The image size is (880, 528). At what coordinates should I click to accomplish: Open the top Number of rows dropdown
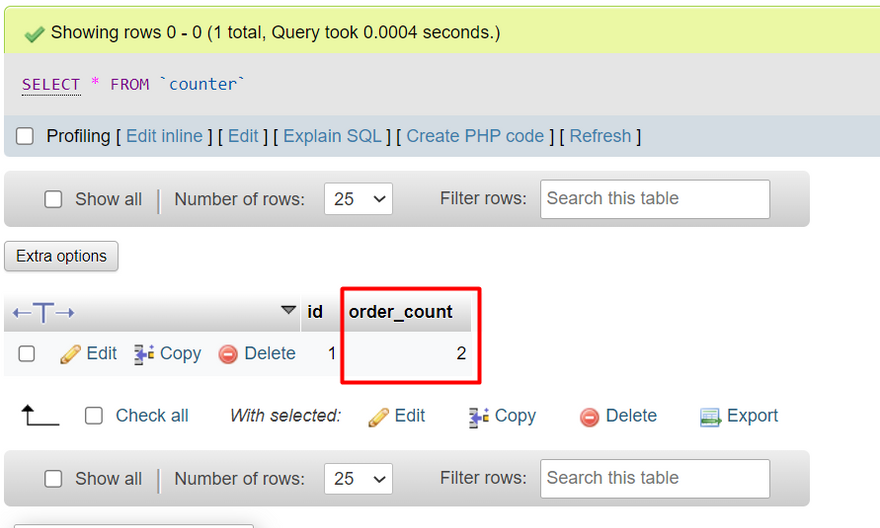358,199
